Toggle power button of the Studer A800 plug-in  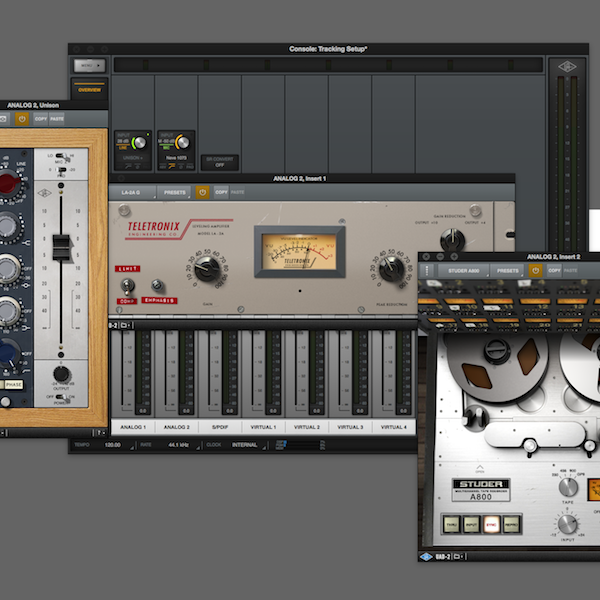point(536,271)
